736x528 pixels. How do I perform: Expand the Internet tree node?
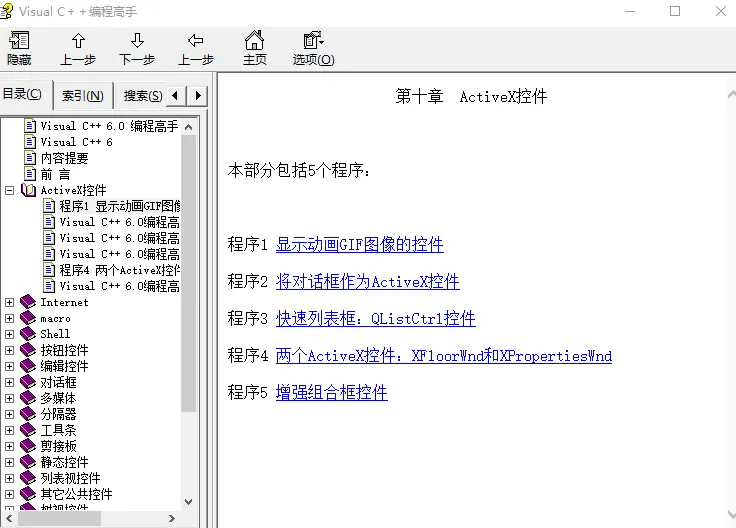10,302
